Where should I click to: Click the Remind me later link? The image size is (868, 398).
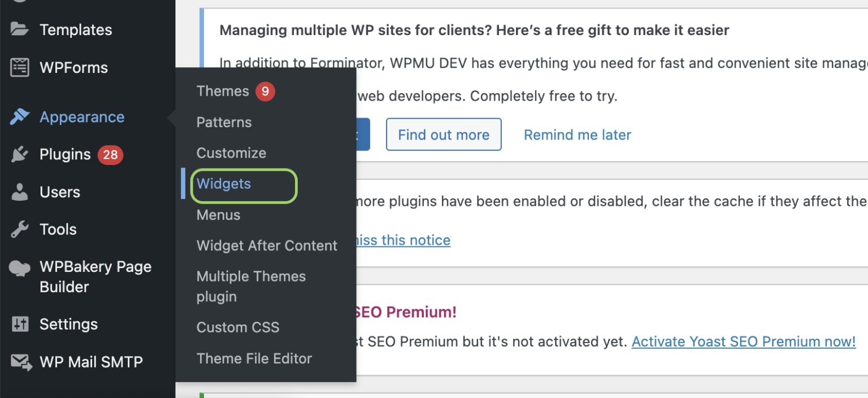577,135
